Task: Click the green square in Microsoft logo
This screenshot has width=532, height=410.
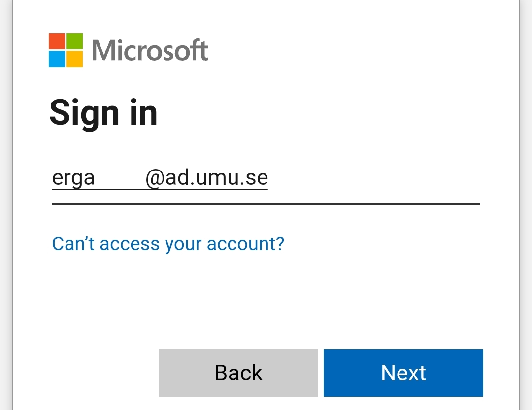Action: point(75,41)
